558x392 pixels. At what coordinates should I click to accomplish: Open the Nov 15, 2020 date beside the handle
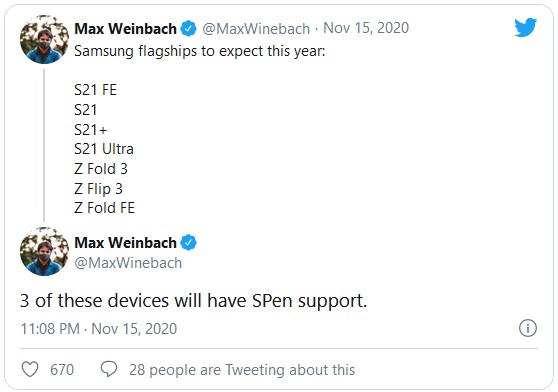pos(366,28)
